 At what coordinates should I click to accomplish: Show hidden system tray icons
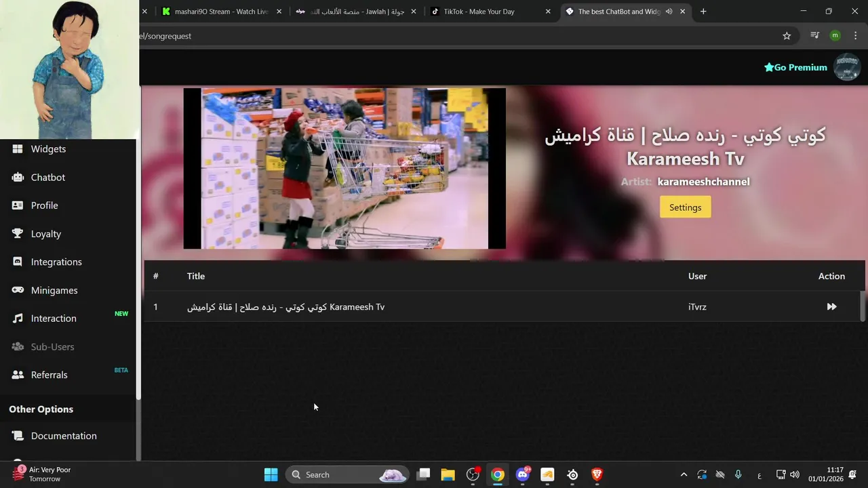[684, 474]
